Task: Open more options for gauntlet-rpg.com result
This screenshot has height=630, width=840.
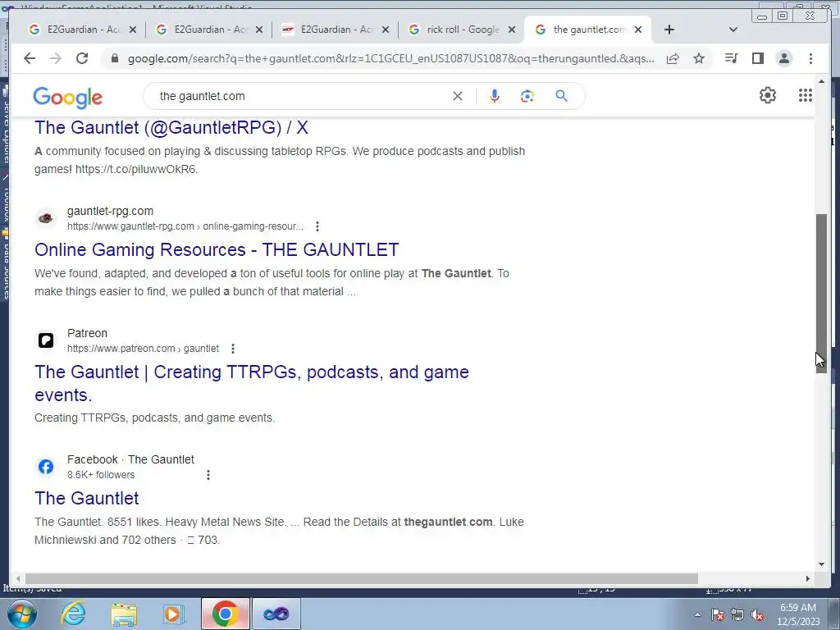Action: pyautogui.click(x=317, y=226)
